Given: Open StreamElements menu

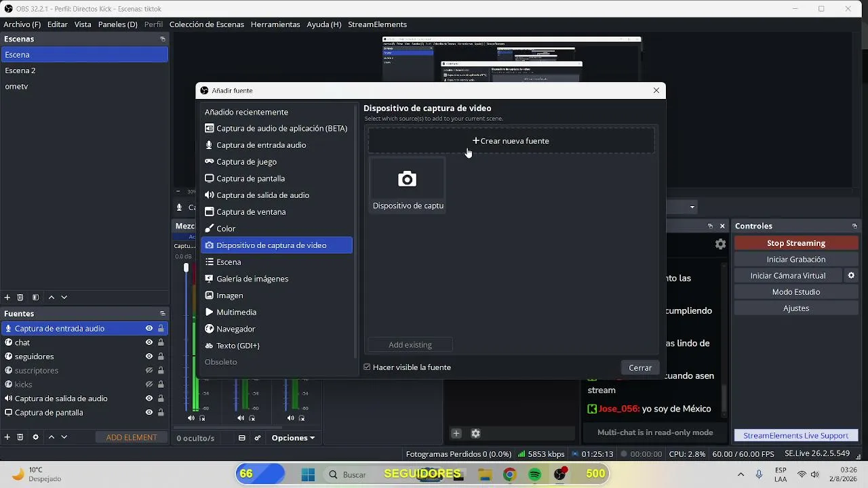Looking at the screenshot, I should click(x=377, y=24).
